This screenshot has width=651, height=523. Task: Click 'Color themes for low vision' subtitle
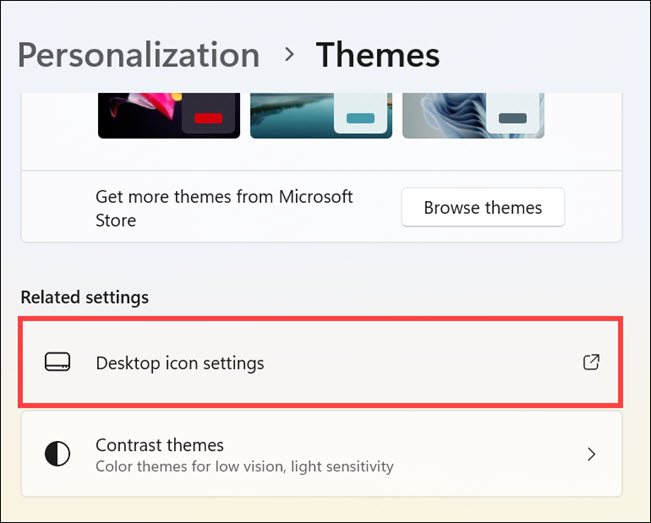[244, 466]
